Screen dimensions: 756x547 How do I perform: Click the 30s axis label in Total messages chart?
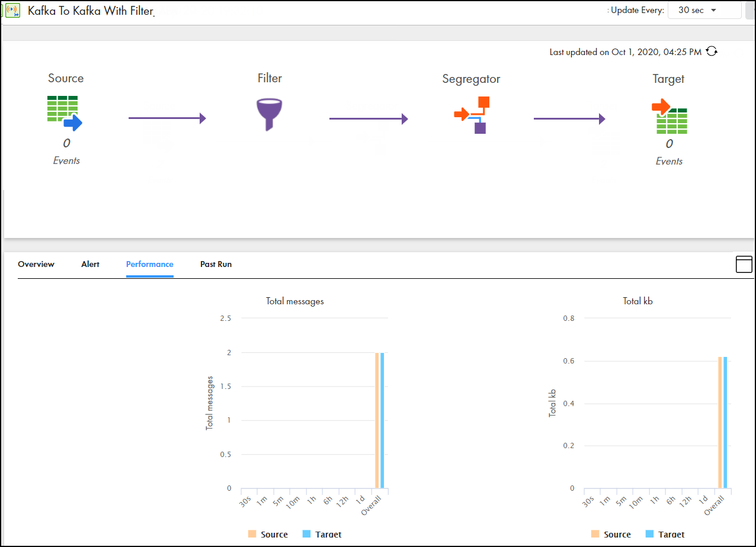point(246,500)
